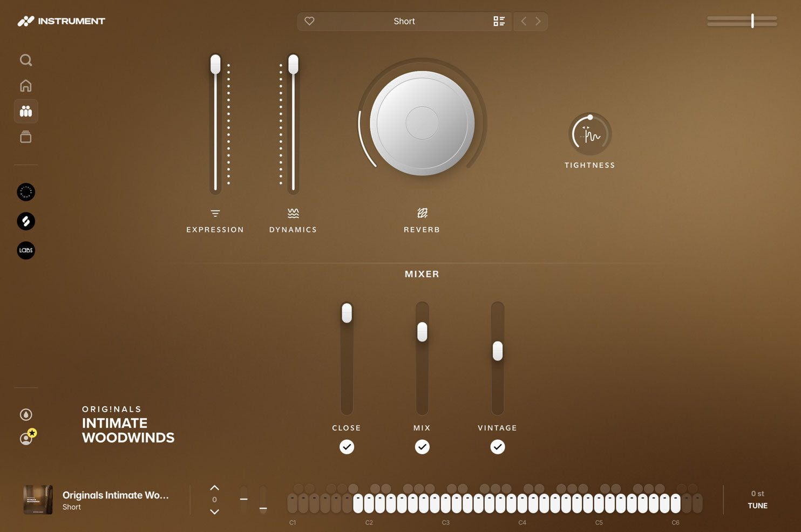Click the Instrument logo icon
The height and width of the screenshot is (532, 801).
click(26, 21)
